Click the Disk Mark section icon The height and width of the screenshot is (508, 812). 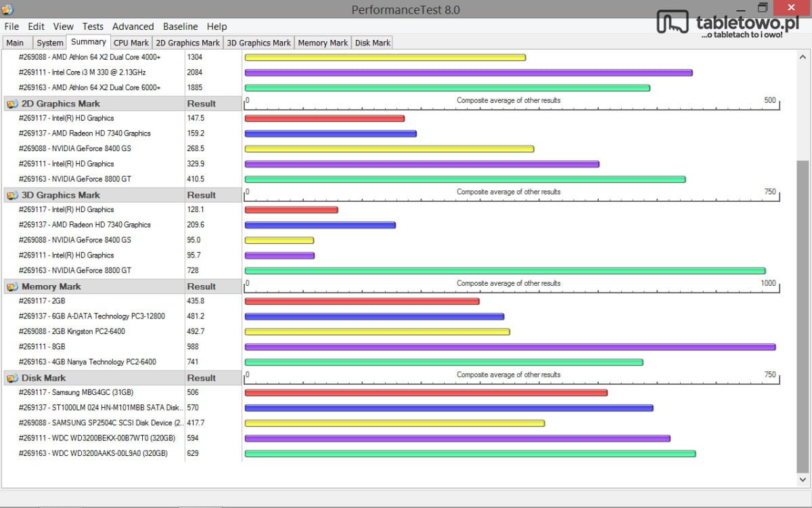12,378
